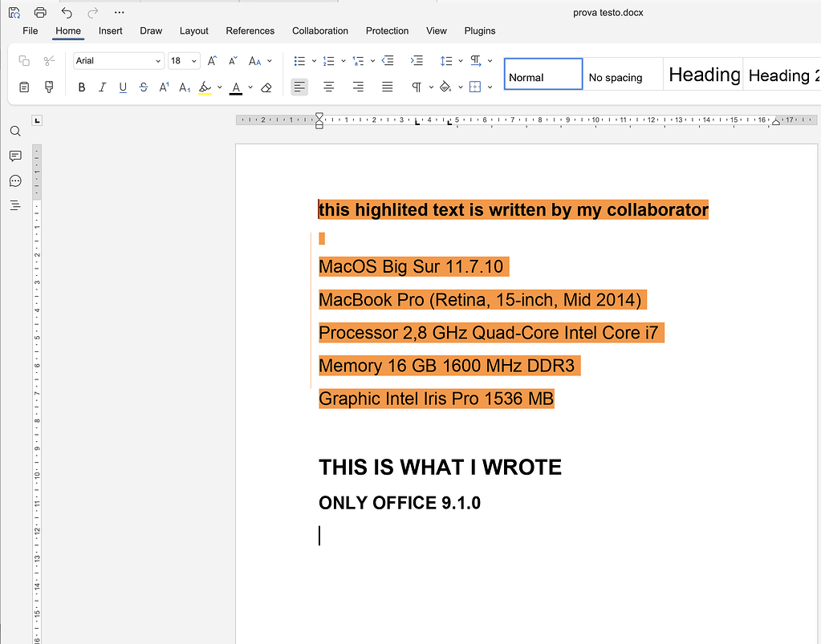Select the No spacing style
The height and width of the screenshot is (644, 821).
click(x=616, y=76)
